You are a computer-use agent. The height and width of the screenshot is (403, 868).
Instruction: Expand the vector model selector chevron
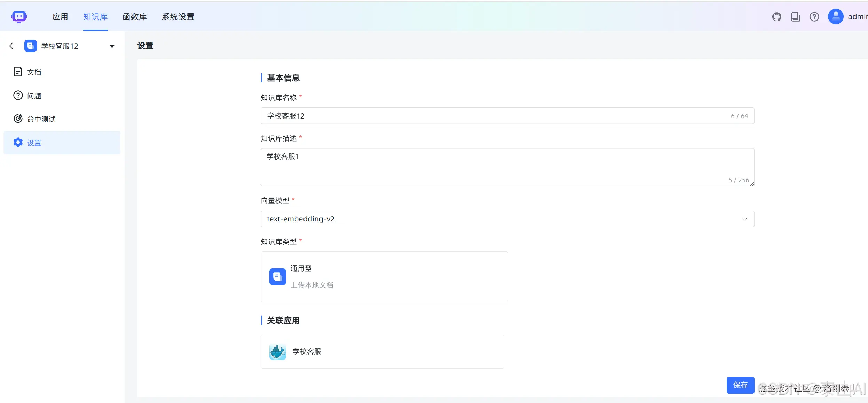click(x=744, y=219)
